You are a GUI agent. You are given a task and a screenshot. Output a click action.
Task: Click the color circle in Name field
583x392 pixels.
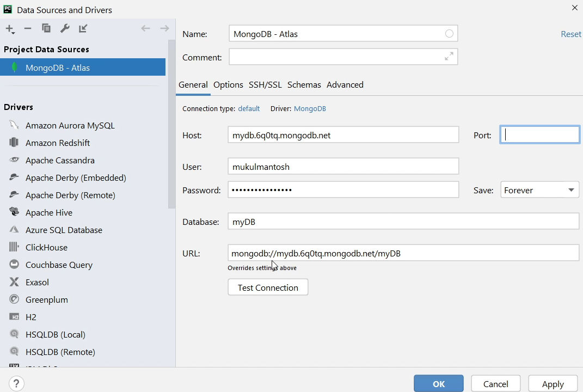point(449,34)
